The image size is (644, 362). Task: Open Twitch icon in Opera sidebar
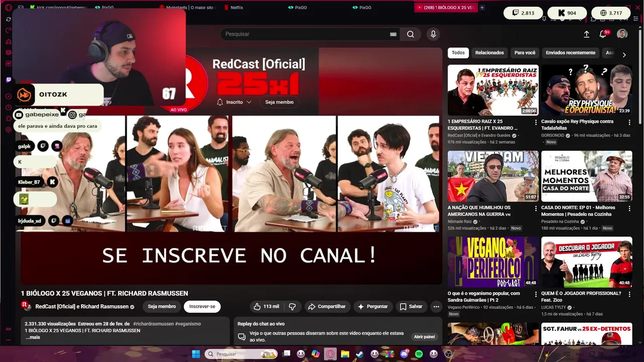[x=9, y=80]
